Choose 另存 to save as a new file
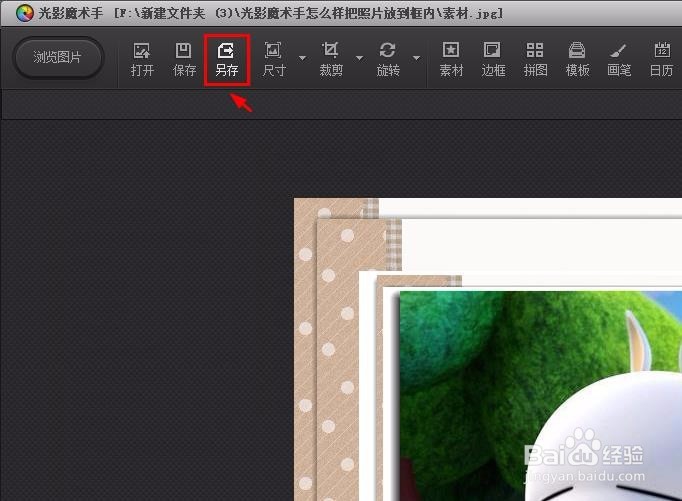This screenshot has width=682, height=501. click(227, 60)
